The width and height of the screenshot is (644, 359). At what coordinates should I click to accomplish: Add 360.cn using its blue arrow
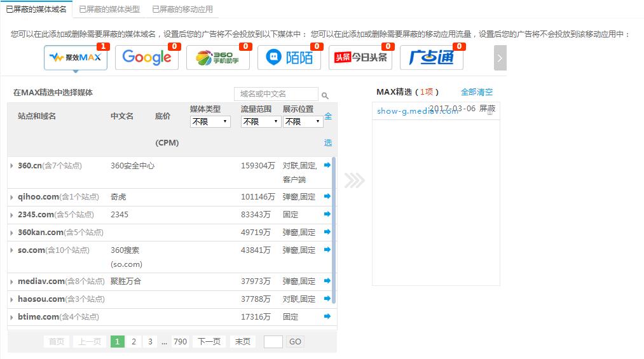click(x=327, y=165)
